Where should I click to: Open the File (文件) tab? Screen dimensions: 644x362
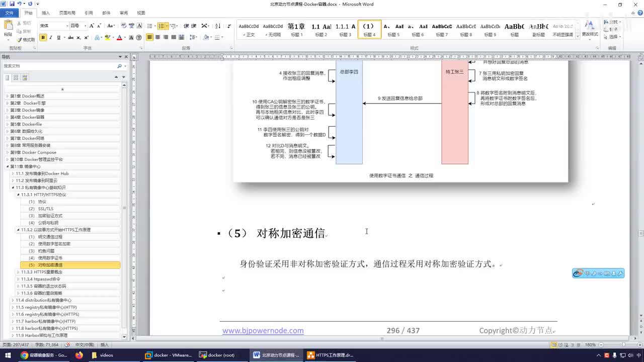pos(10,13)
